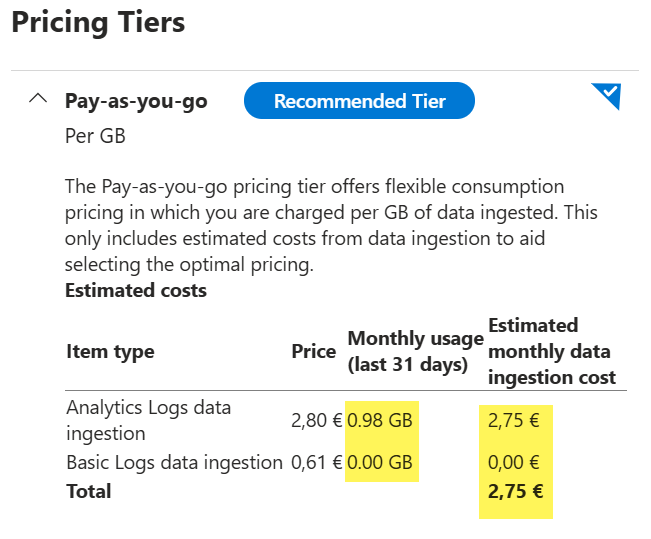Click the Pay-as-you-go description paragraph
This screenshot has height=539, width=651.
click(x=331, y=225)
